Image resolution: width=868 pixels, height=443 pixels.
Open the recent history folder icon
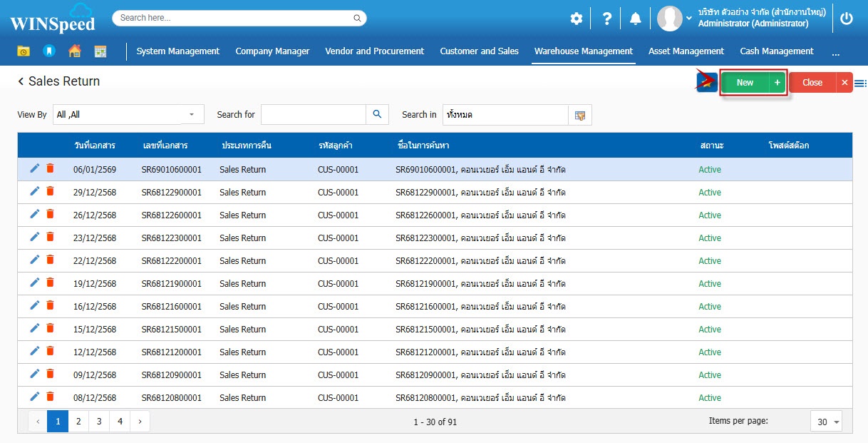point(24,51)
